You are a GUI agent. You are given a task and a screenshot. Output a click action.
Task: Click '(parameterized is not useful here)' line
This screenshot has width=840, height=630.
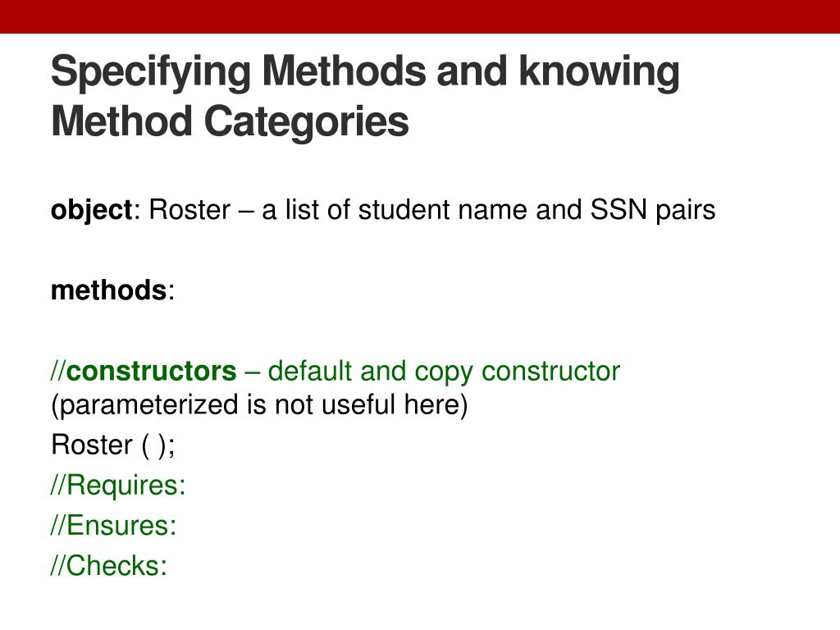259,405
